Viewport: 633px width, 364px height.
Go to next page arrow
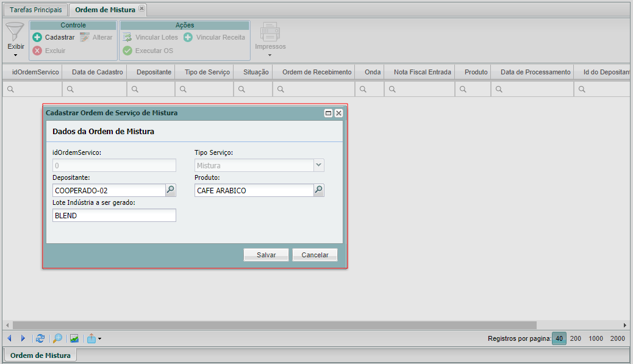pos(23,338)
